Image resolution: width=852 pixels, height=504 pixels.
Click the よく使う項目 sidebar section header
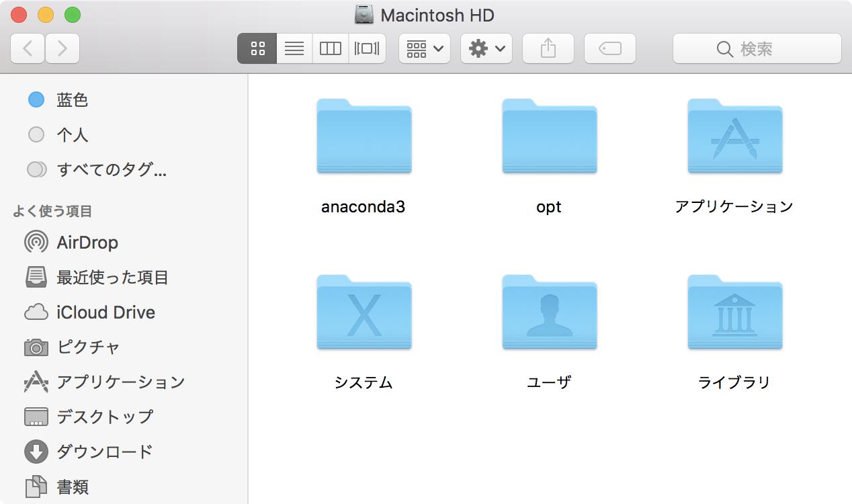coord(52,212)
